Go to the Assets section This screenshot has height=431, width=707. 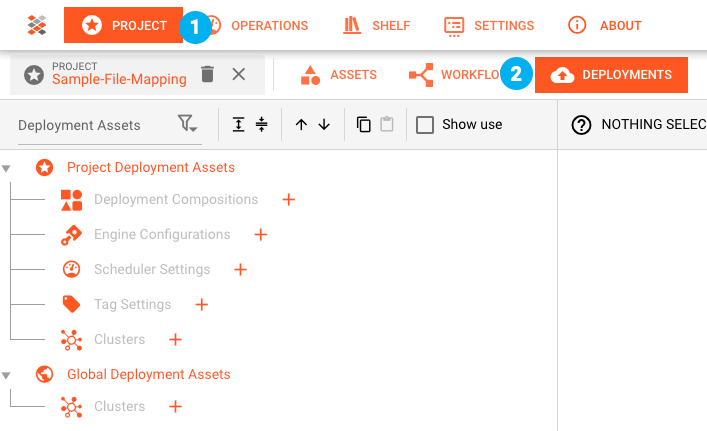tap(339, 75)
